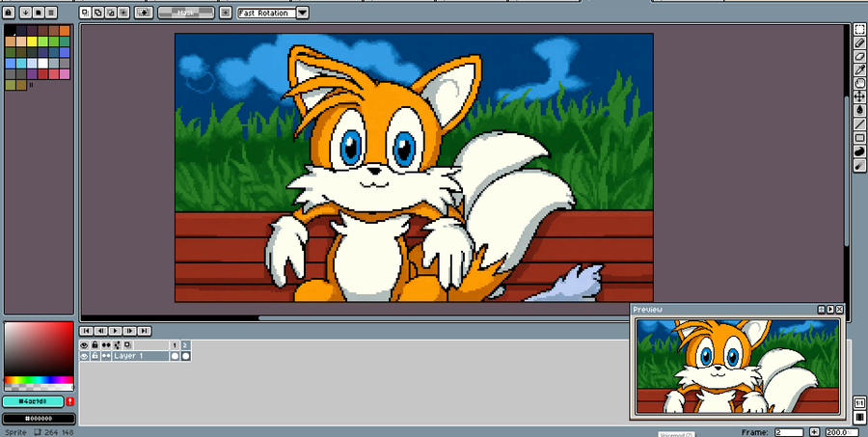Click the Preview window thumbnail
The image size is (868, 437).
pos(738,367)
